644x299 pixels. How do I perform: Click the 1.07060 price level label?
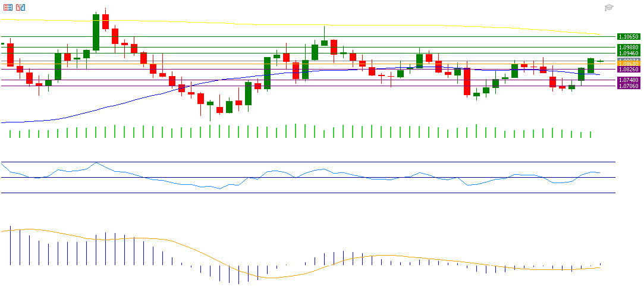pos(629,86)
